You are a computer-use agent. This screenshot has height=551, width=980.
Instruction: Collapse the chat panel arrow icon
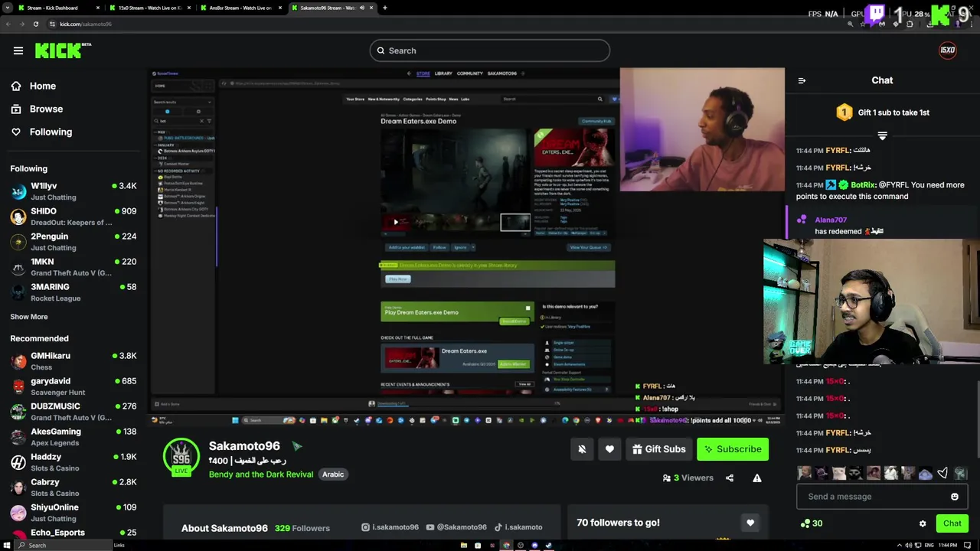802,80
